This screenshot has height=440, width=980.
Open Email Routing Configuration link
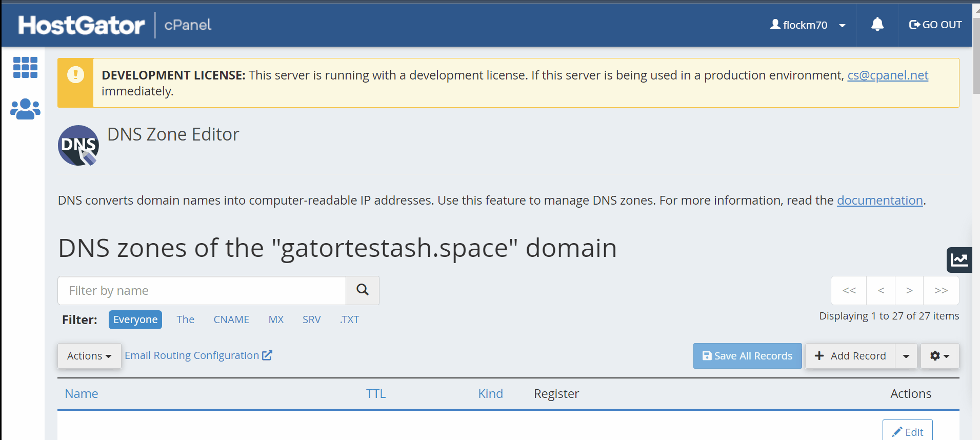pyautogui.click(x=198, y=355)
